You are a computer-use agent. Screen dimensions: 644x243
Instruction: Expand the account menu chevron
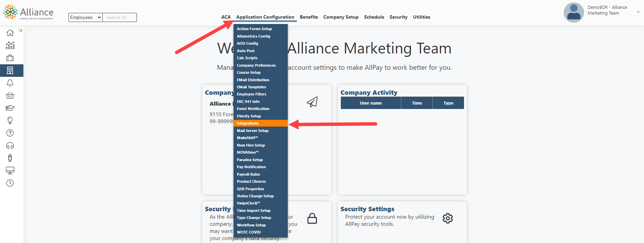[638, 12]
